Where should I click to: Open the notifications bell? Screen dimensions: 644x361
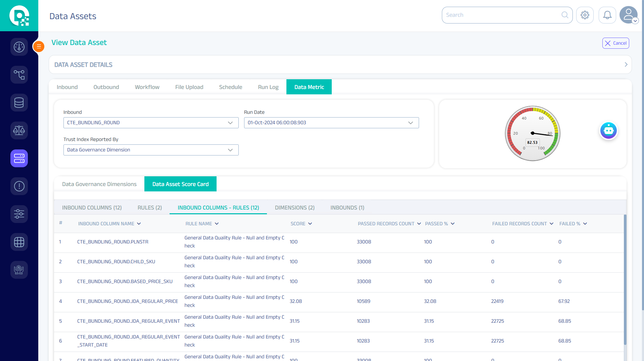click(607, 15)
